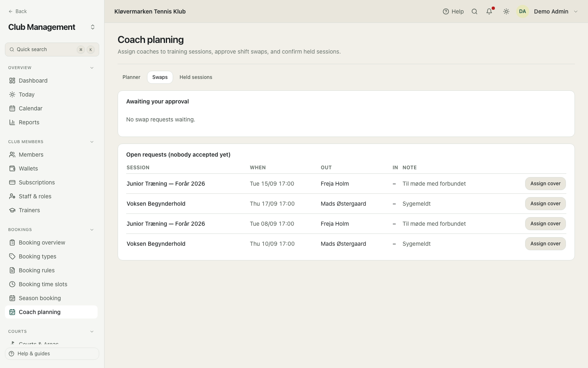Click the Staff & roles icon

click(12, 196)
